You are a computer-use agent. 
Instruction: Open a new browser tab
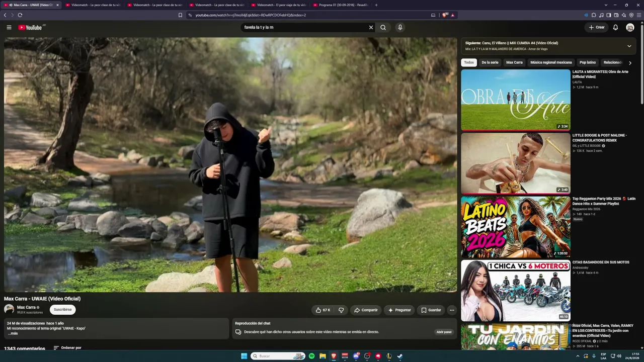point(376,5)
